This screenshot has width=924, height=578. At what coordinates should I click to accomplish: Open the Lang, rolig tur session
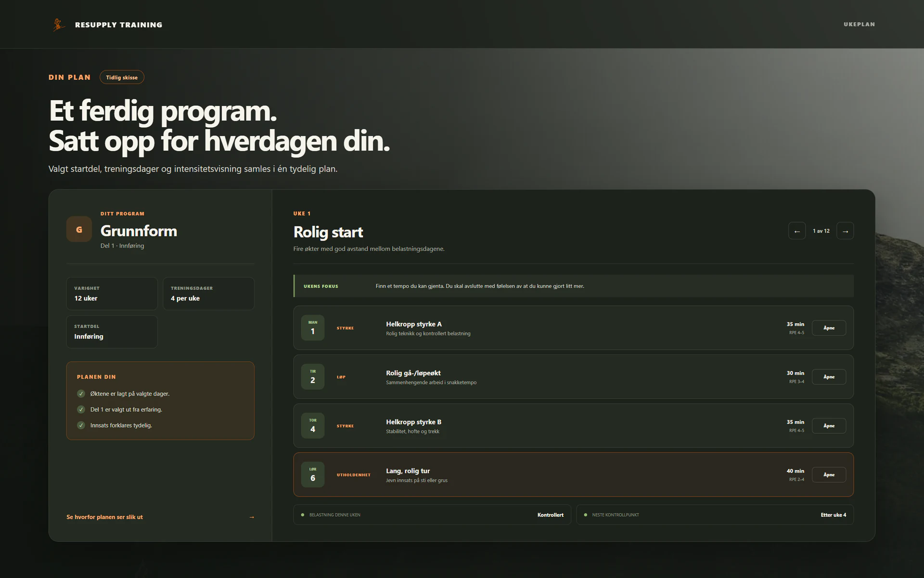pyautogui.click(x=829, y=474)
